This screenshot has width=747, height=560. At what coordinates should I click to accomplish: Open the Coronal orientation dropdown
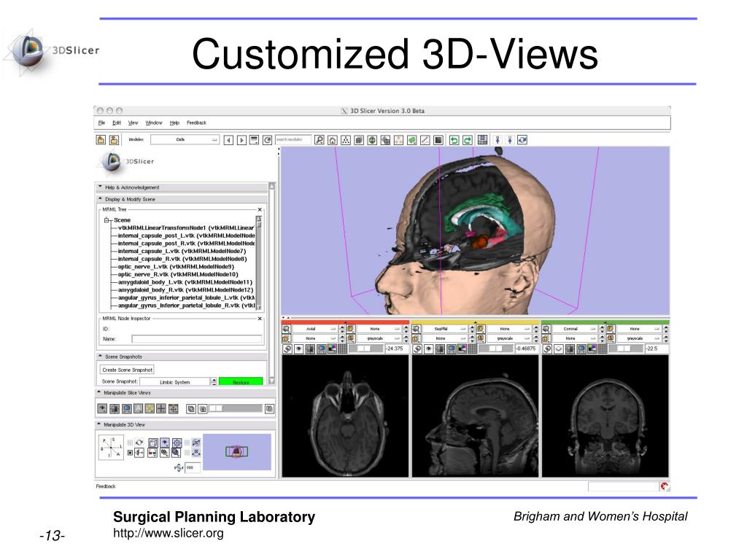[575, 329]
